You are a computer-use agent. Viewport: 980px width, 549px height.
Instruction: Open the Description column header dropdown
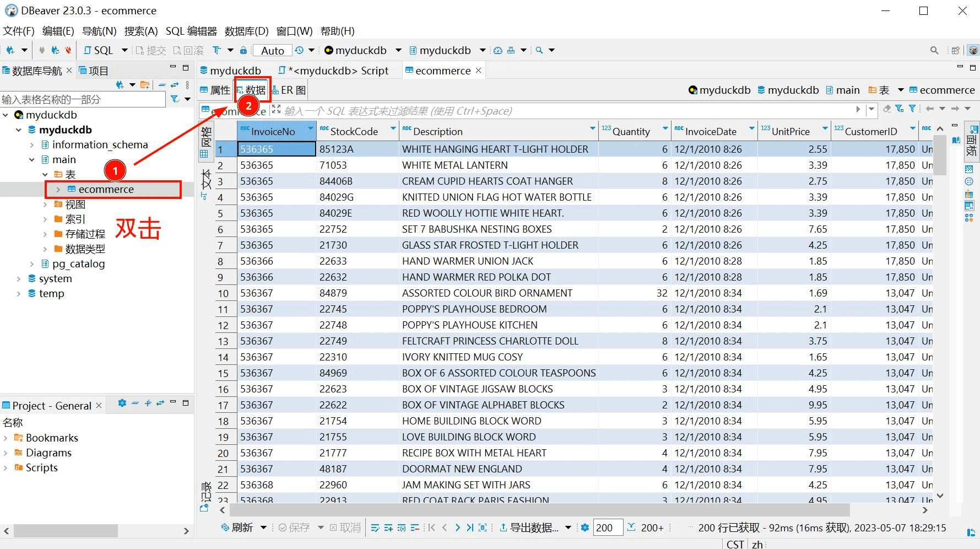(x=593, y=128)
